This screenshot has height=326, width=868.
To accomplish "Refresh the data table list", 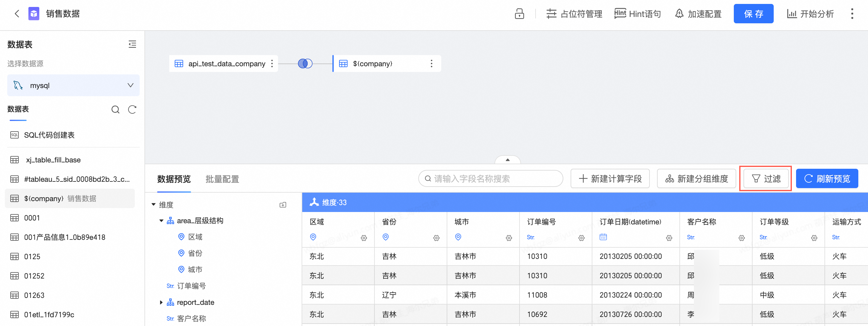I will pyautogui.click(x=132, y=109).
